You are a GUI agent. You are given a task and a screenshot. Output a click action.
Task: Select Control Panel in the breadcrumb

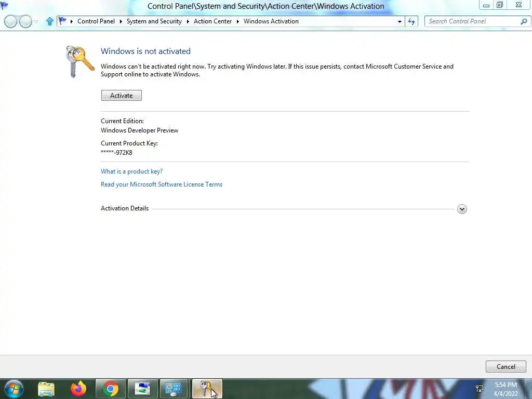pyautogui.click(x=96, y=21)
